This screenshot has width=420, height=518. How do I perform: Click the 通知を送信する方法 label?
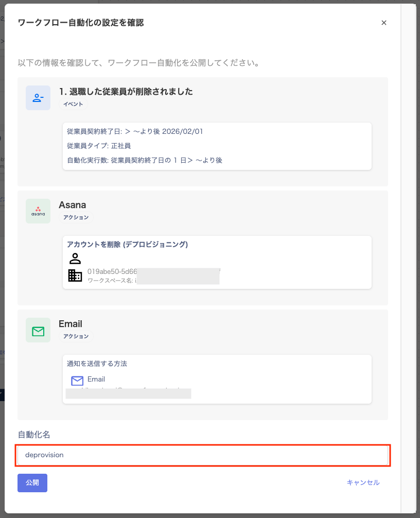(97, 364)
